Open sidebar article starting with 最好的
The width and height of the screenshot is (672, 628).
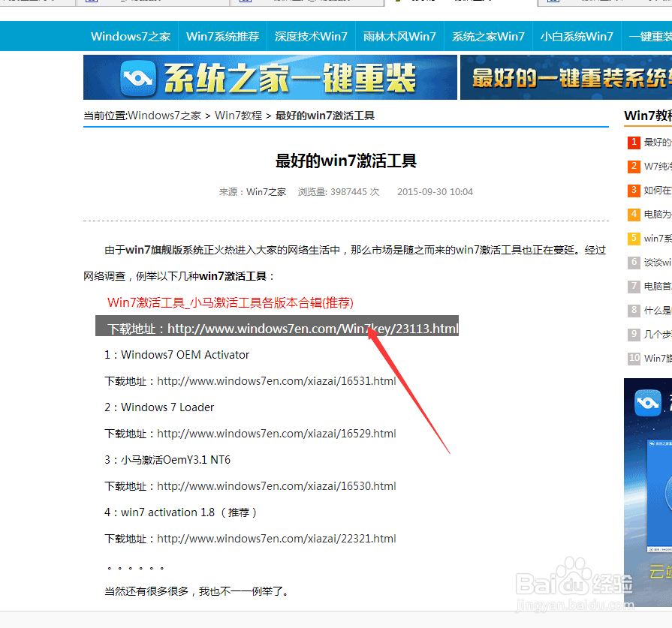[658, 143]
